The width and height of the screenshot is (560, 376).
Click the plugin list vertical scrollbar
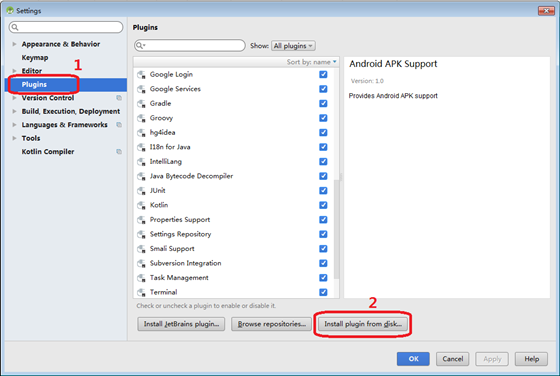336,229
